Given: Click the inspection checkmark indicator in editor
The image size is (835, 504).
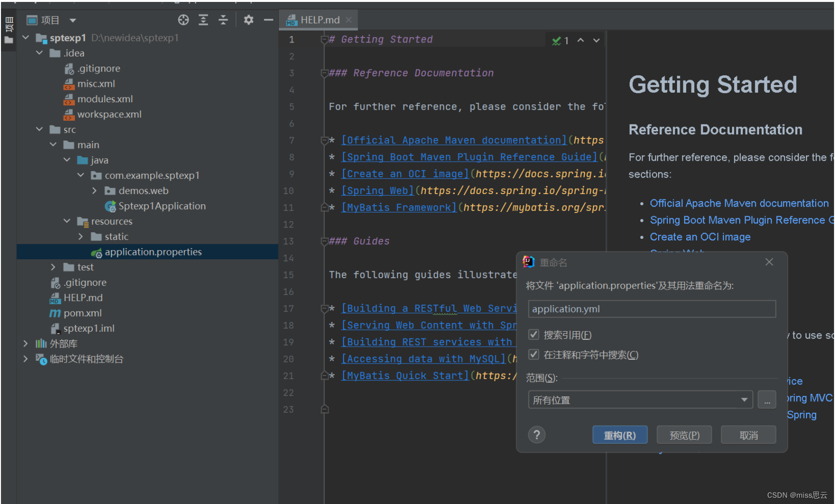Looking at the screenshot, I should (557, 41).
